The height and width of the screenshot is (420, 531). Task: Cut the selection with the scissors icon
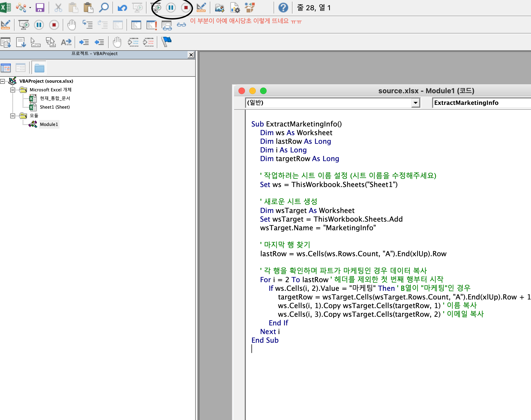[58, 8]
